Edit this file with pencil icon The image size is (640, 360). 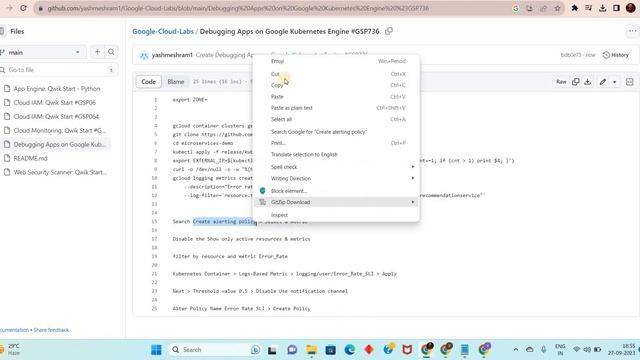(602, 82)
